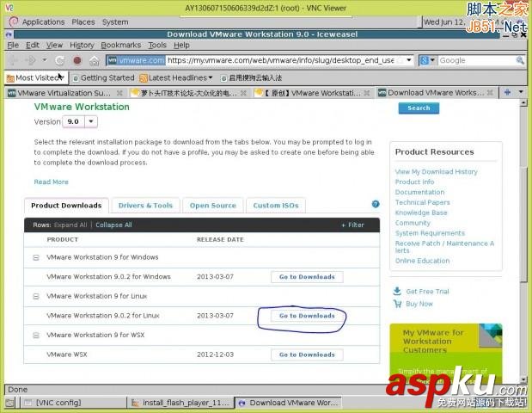Viewport: 532px width, 413px height.
Task: Close the Download VMware Works... tab
Action: point(490,93)
